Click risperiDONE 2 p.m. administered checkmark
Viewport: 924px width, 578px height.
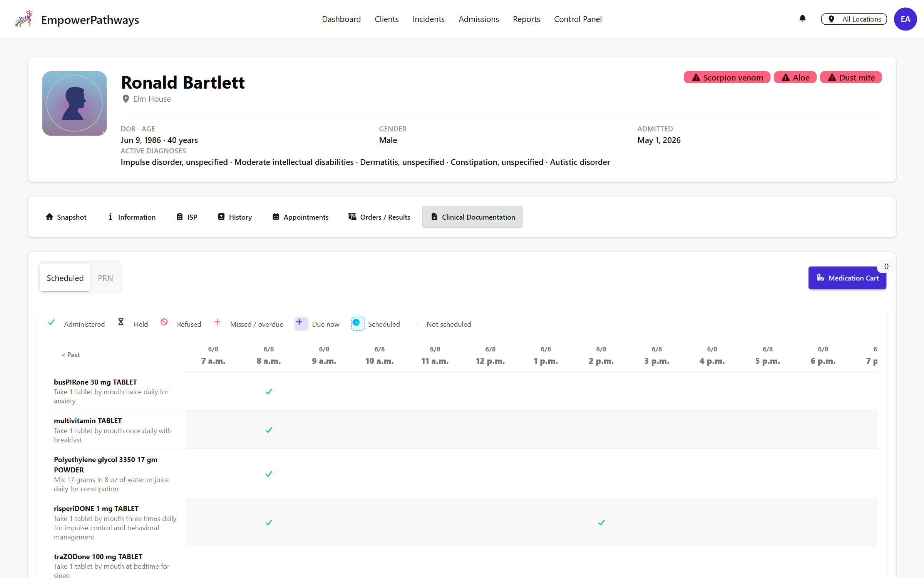(x=601, y=523)
